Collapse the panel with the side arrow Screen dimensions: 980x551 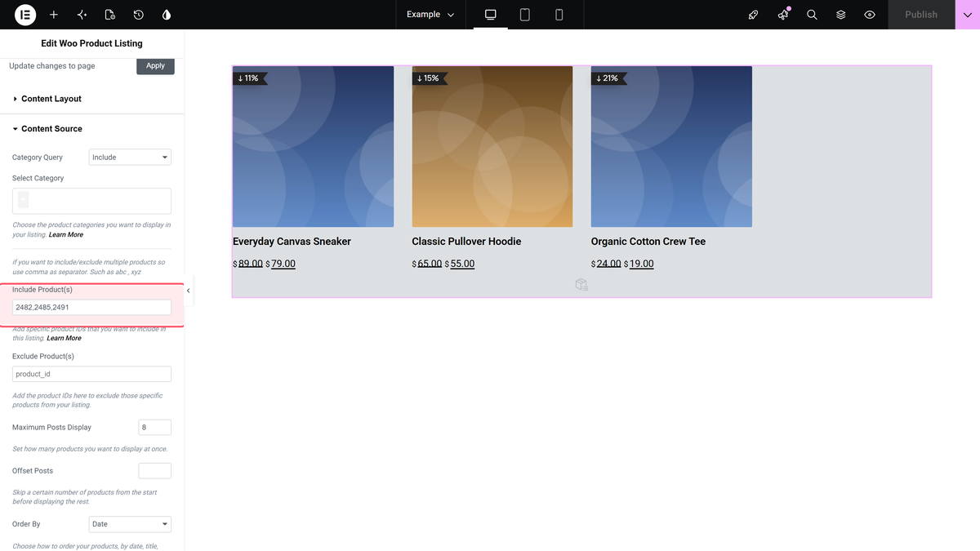[x=189, y=291]
